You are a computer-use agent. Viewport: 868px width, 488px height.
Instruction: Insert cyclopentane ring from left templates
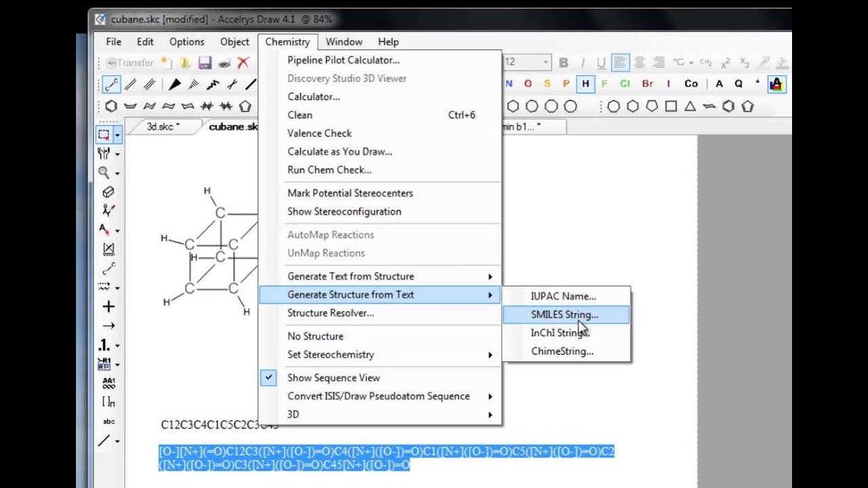tap(245, 106)
